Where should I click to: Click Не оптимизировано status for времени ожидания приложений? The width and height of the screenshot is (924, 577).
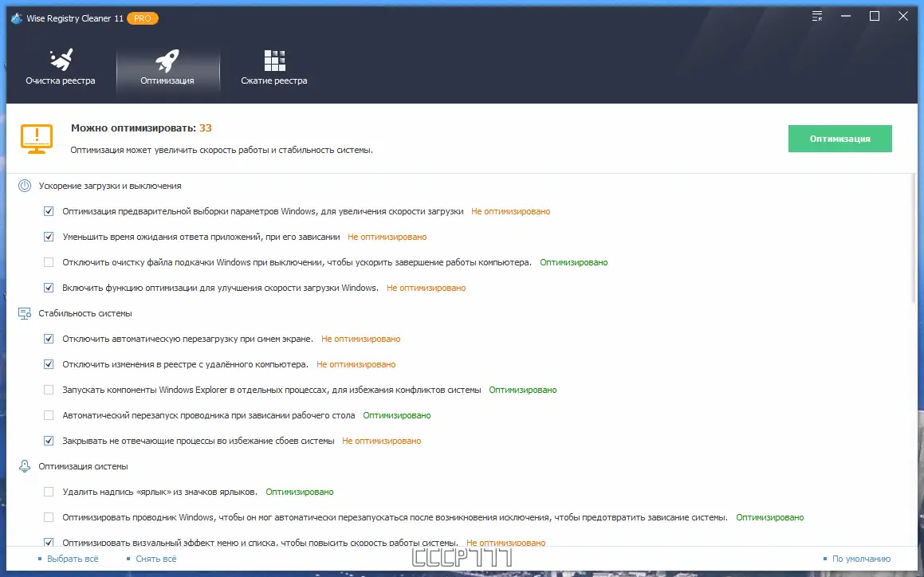387,237
